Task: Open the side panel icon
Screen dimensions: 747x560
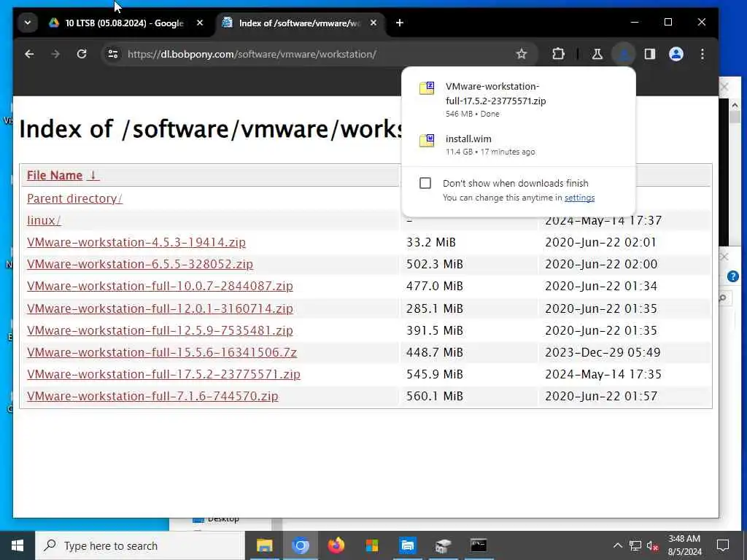Action: coord(650,54)
